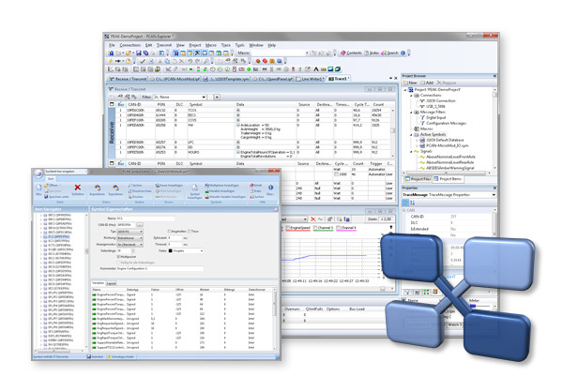The image size is (563, 392).
Task: Collapse the Connections node in Project Browser
Action: [411, 96]
